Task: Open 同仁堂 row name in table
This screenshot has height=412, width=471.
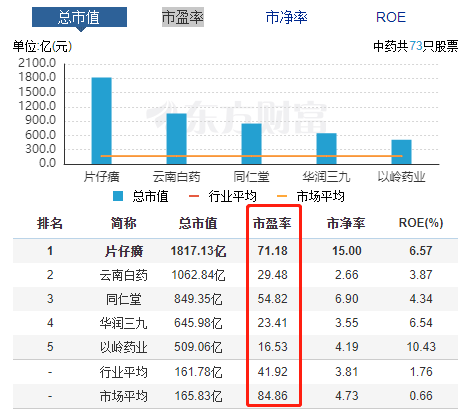Action: click(124, 299)
